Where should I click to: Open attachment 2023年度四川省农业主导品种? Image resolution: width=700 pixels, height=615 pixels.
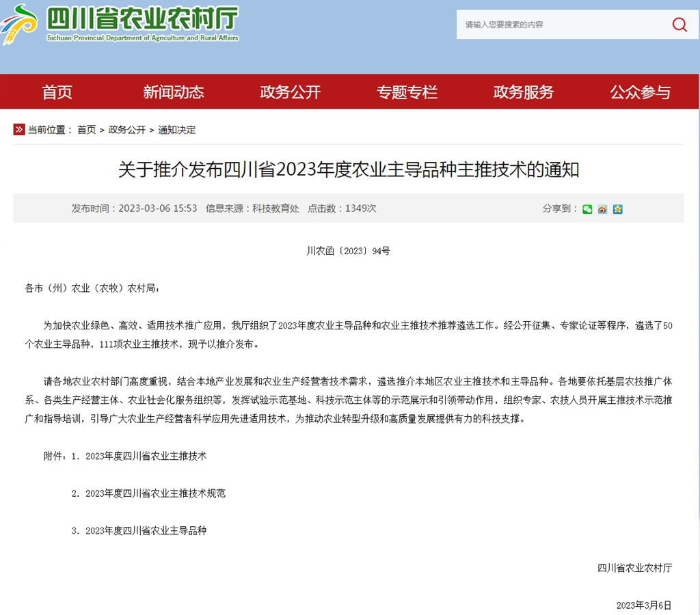(x=146, y=530)
